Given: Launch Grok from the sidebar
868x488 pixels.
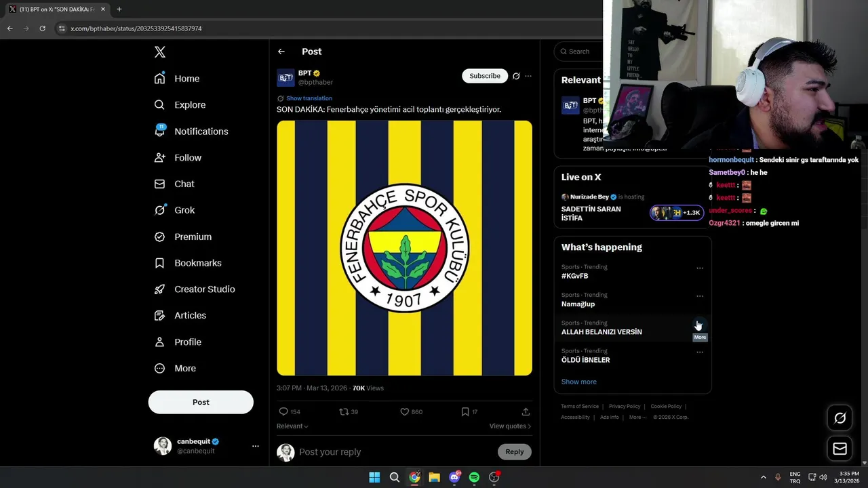Looking at the screenshot, I should click(x=174, y=210).
